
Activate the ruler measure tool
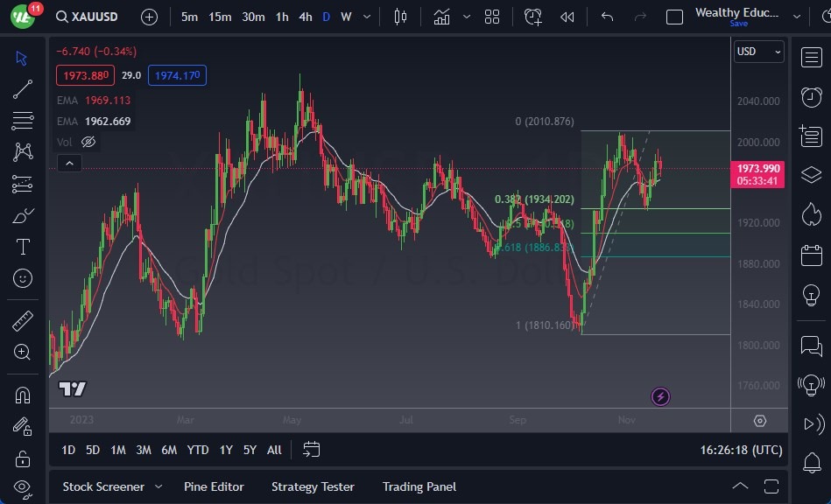(23, 321)
